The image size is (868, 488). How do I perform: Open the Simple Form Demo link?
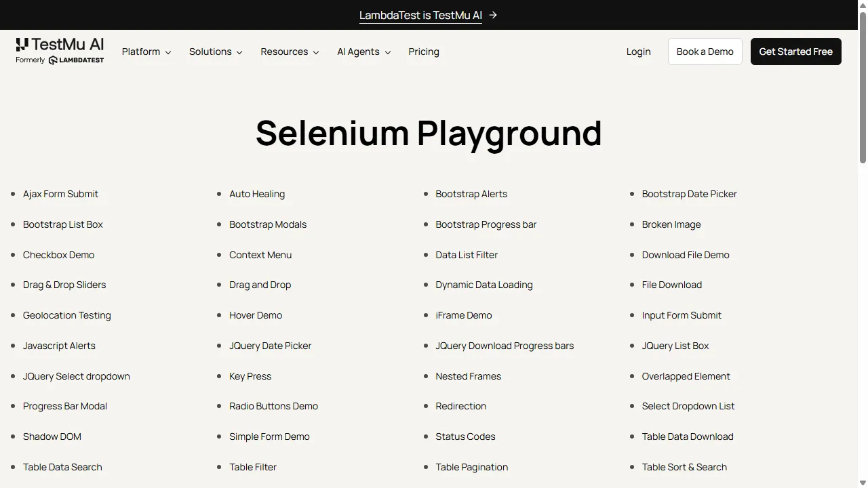[269, 436]
